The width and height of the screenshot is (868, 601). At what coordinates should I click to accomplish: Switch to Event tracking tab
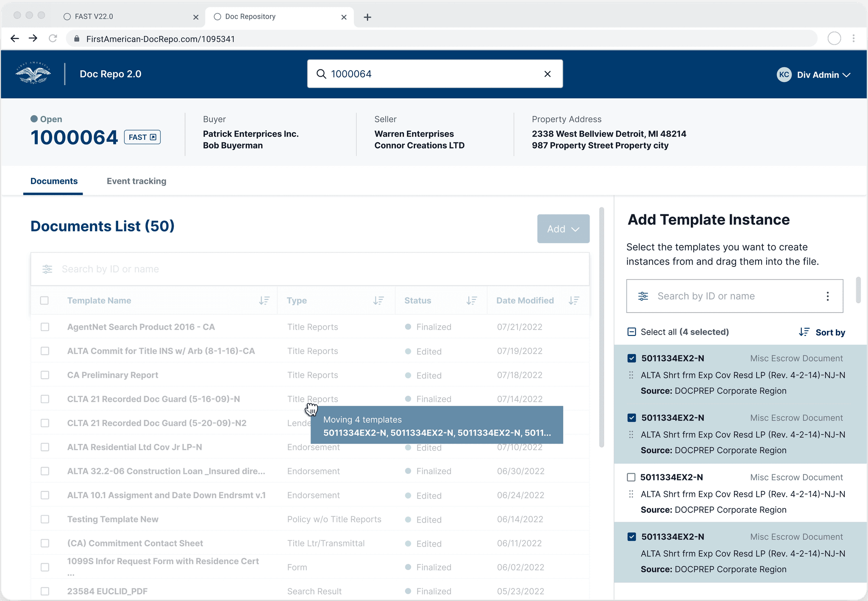(x=136, y=181)
